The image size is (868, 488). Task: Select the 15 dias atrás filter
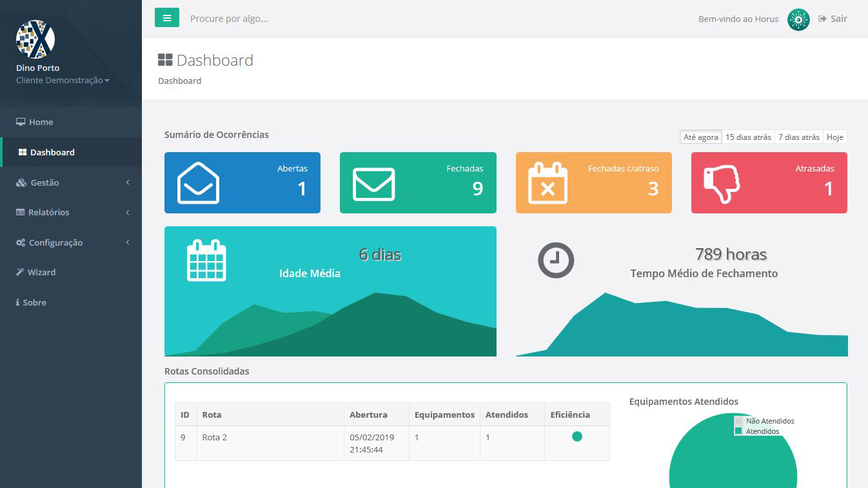(x=749, y=137)
